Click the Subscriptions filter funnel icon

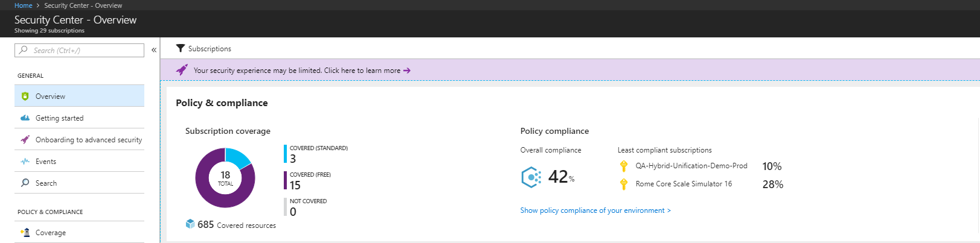[x=180, y=48]
